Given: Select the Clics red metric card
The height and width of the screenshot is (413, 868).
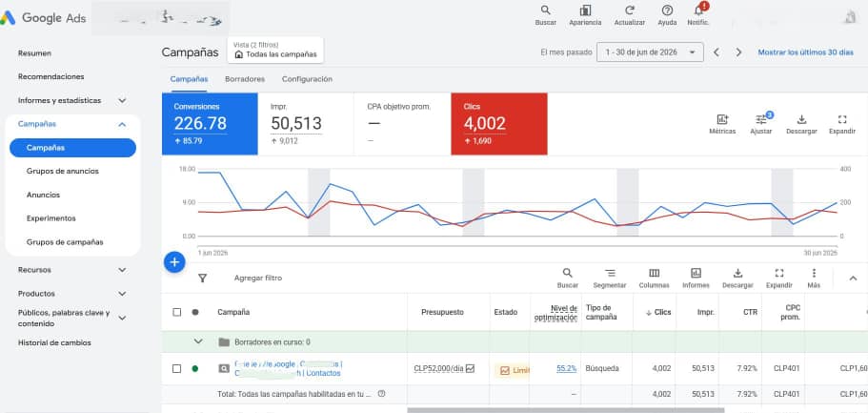Looking at the screenshot, I should point(499,124).
